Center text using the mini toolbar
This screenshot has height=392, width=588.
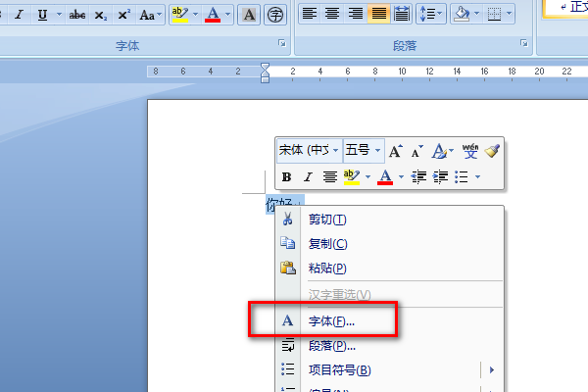point(330,176)
